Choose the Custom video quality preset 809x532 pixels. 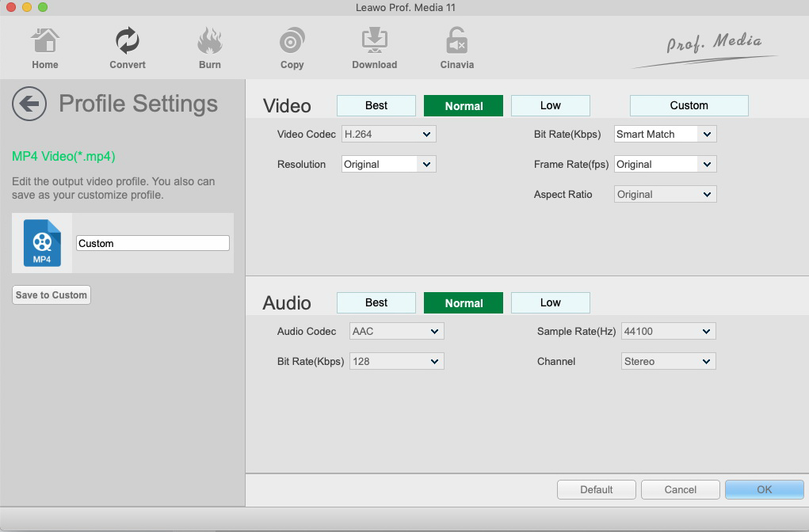[x=689, y=105]
